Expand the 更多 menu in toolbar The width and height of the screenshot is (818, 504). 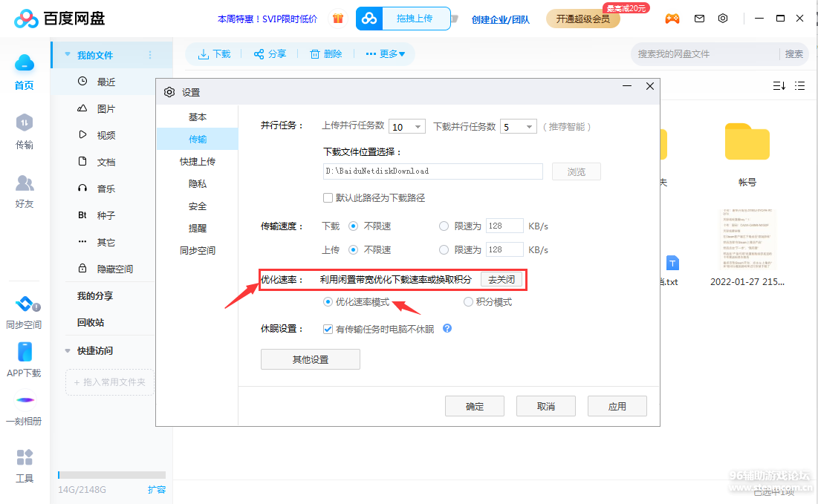(385, 54)
